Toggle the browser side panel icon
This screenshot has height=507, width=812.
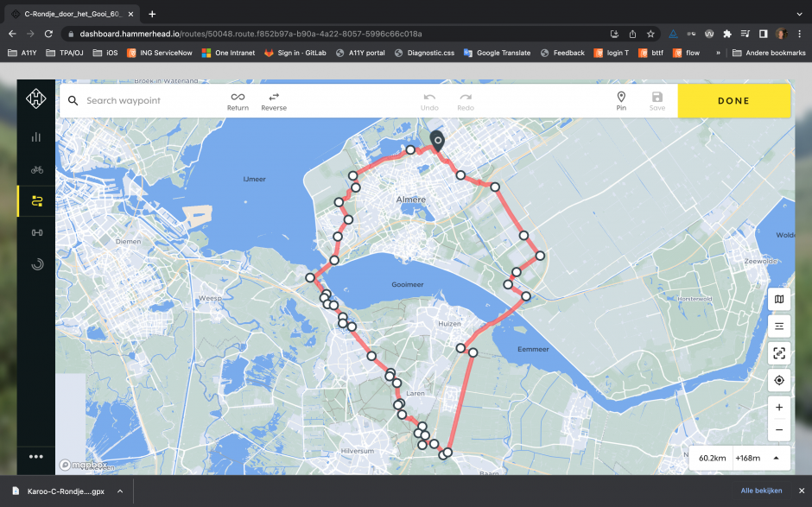tap(763, 34)
